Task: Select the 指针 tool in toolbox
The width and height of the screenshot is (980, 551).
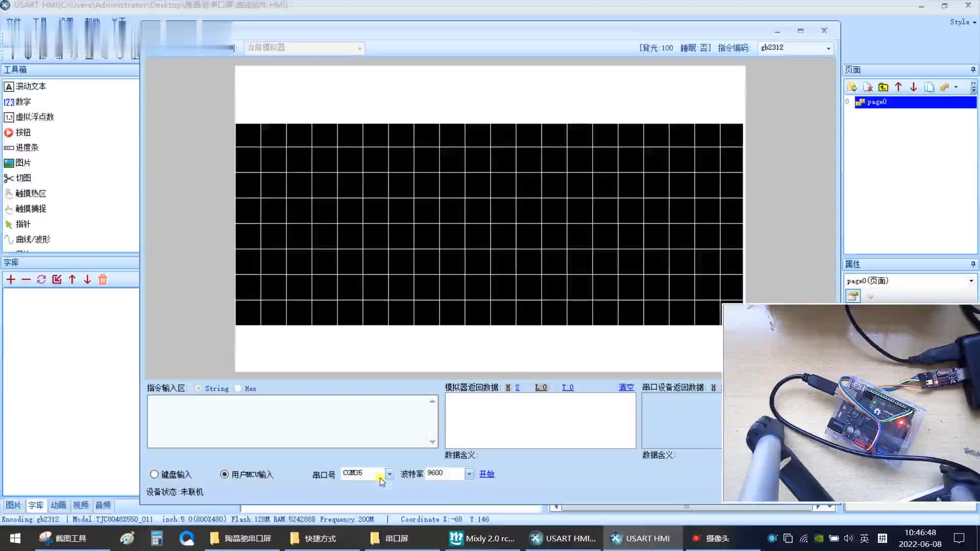Action: 23,223
